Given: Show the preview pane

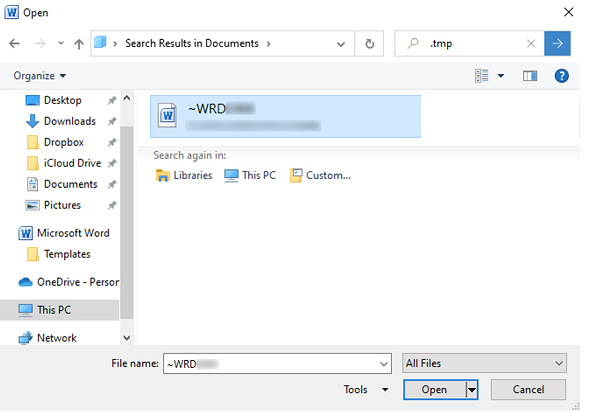Looking at the screenshot, I should point(530,76).
